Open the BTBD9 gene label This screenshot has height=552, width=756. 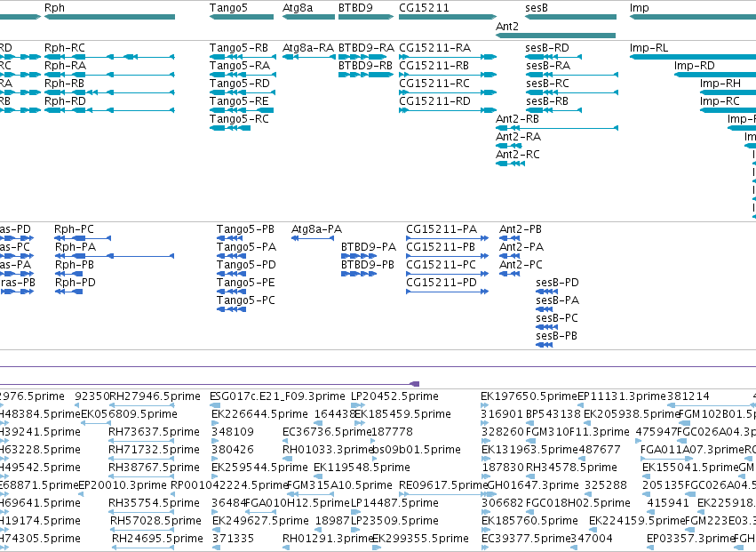(x=355, y=8)
